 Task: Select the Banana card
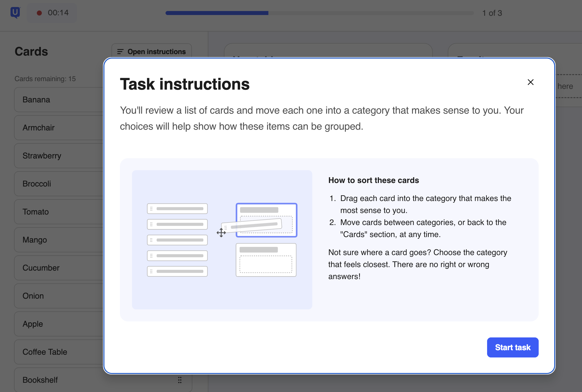(x=59, y=100)
